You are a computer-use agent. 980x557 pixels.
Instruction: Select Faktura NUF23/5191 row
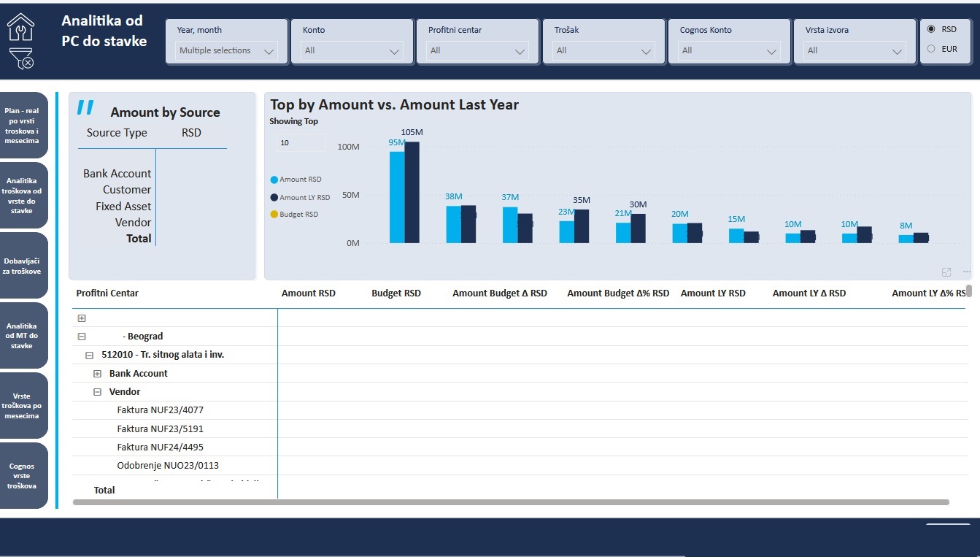[x=160, y=429]
